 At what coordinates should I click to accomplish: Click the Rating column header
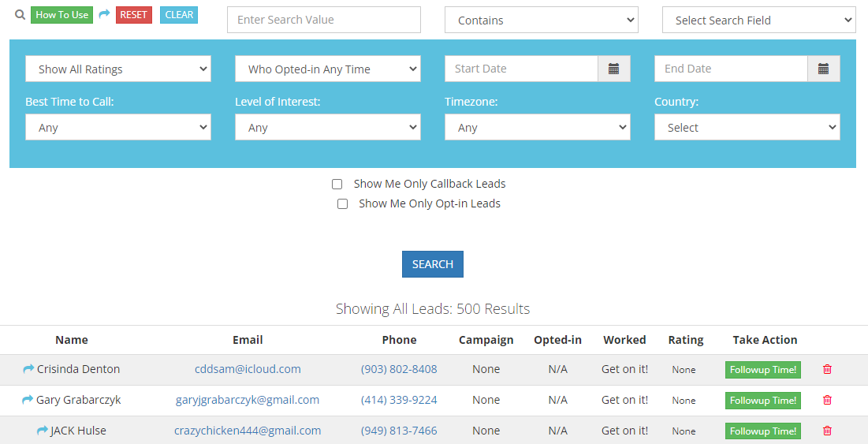[x=686, y=340]
